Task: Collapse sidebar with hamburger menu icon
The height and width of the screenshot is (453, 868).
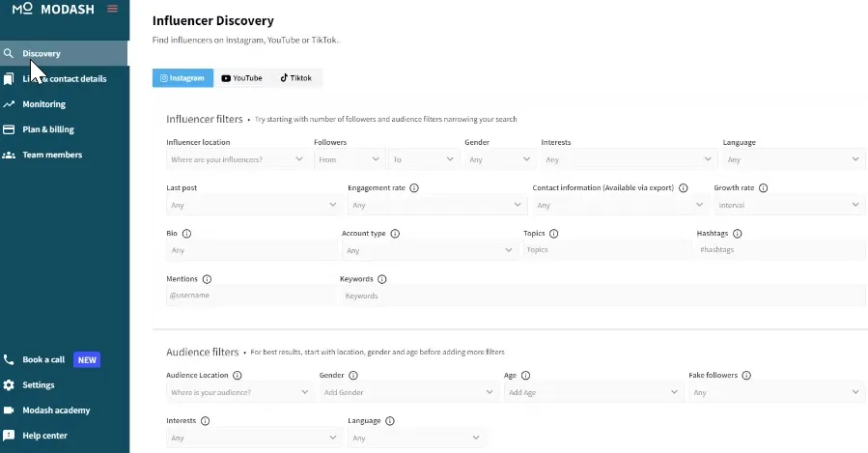Action: 112,9
